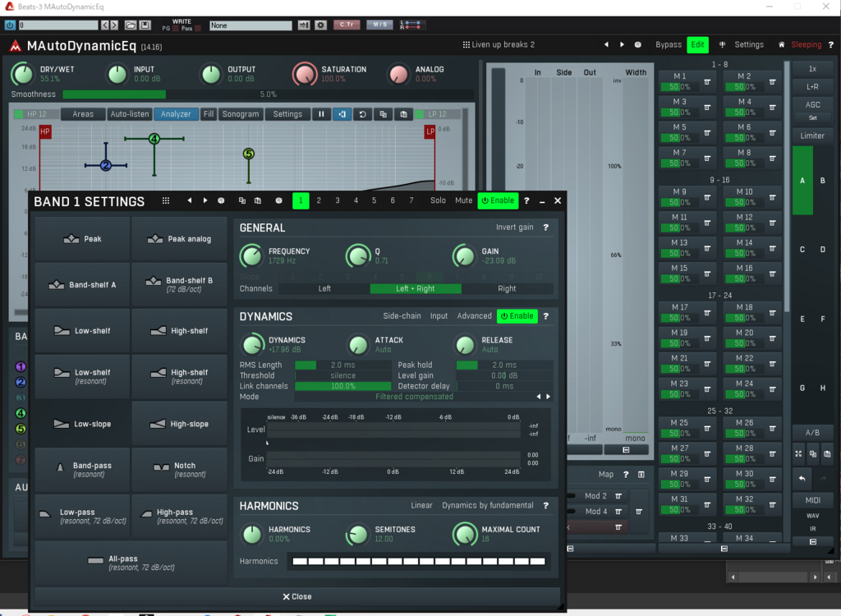
Task: Open the Side-chain dynamics options
Action: click(402, 316)
